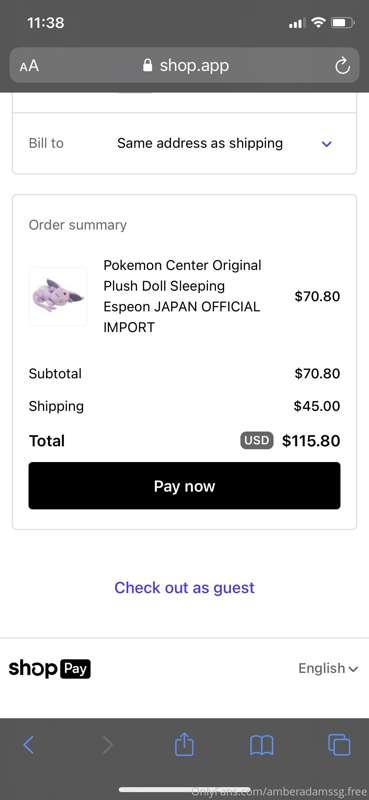Go back with Safari's back arrow
This screenshot has width=369, height=800.
tap(29, 745)
